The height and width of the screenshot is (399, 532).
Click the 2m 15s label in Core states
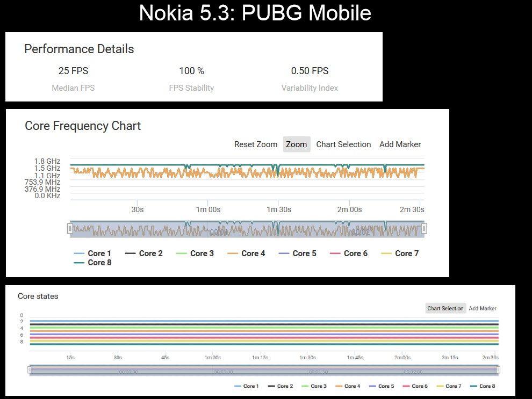tap(450, 358)
